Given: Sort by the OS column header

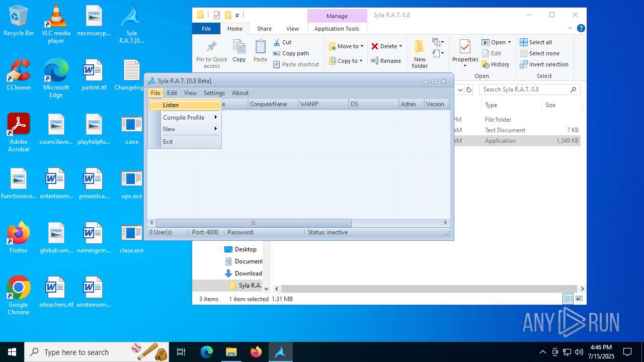Looking at the screenshot, I should coord(374,104).
